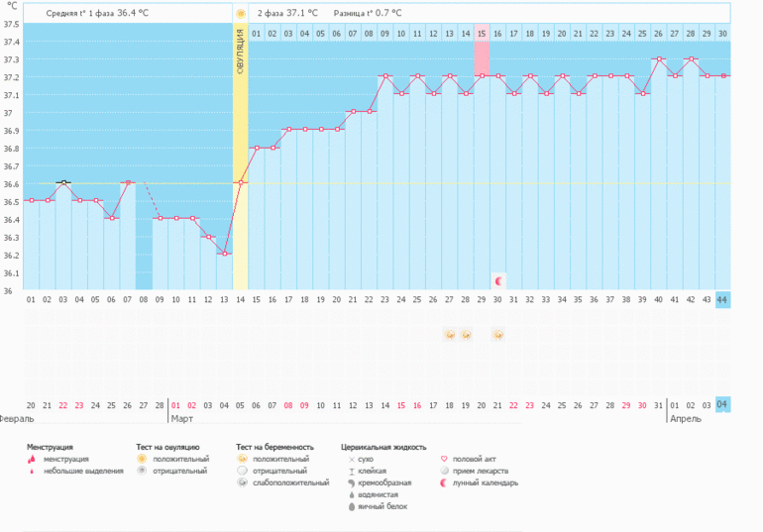The height and width of the screenshot is (532, 763).
Task: Select the ovulation day 14 temperature point
Action: [241, 183]
